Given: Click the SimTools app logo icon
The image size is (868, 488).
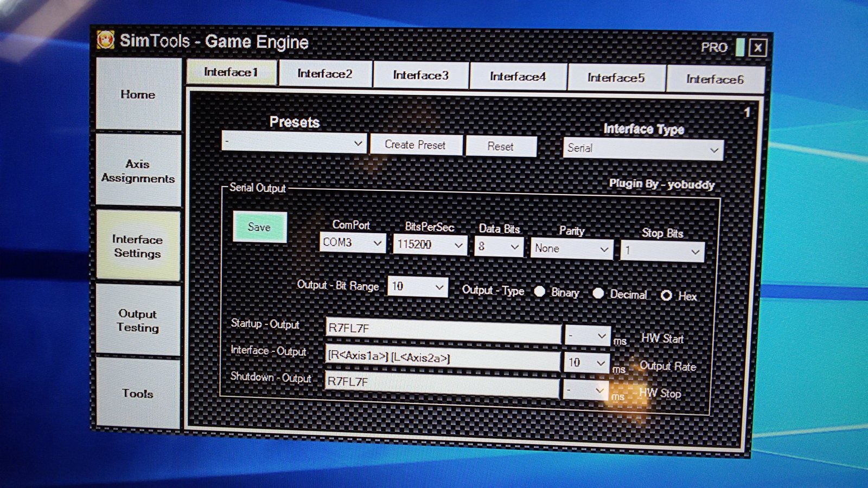Looking at the screenshot, I should tap(106, 41).
